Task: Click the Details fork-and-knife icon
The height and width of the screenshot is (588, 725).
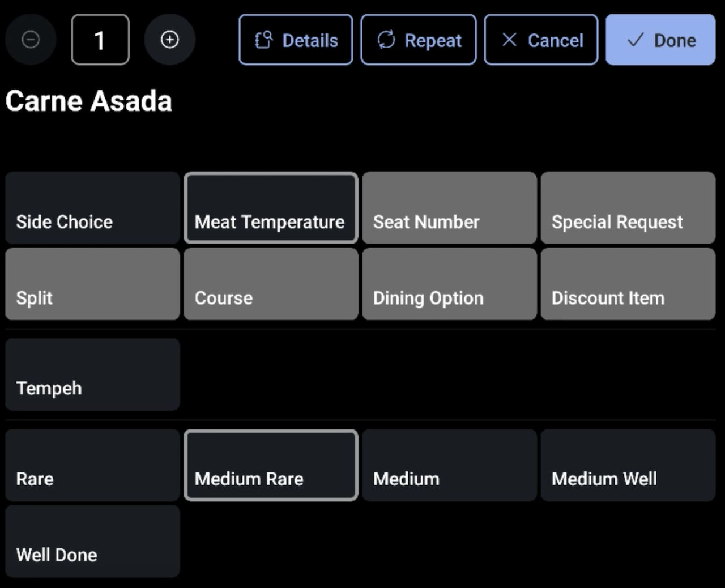Action: tap(264, 39)
